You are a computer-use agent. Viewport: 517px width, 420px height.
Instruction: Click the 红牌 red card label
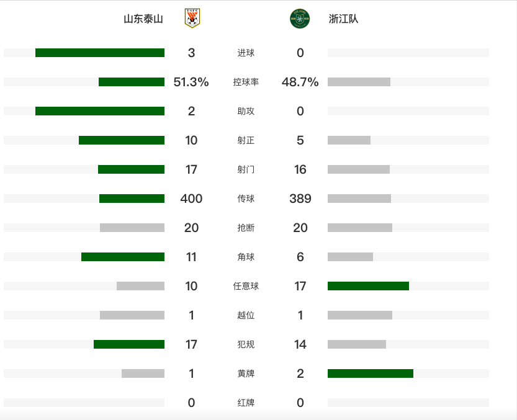pos(246,403)
